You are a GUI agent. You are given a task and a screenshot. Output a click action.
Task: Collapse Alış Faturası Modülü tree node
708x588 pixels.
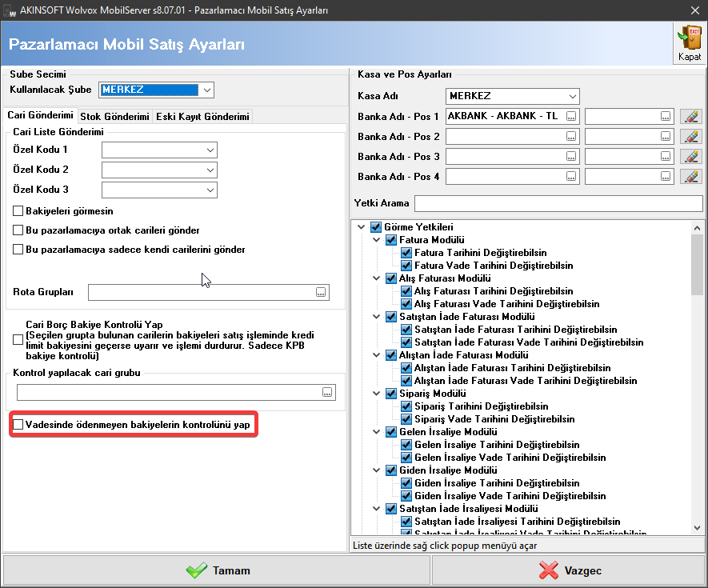(x=377, y=278)
